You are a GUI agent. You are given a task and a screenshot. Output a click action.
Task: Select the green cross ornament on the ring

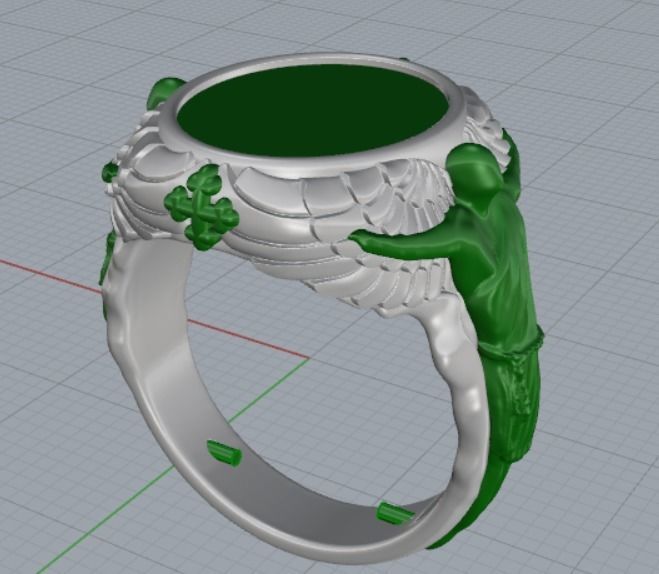coord(202,207)
